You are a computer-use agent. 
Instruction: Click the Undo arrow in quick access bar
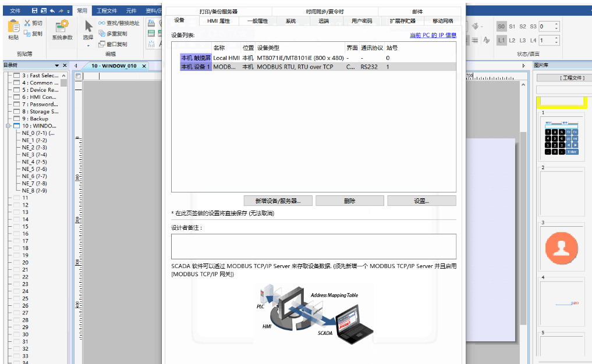(52, 10)
